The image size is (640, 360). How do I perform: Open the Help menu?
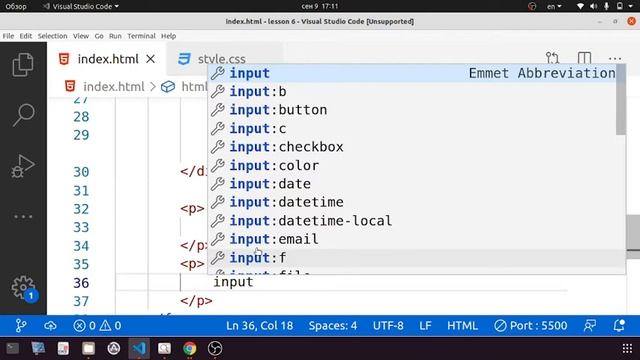[x=168, y=36]
